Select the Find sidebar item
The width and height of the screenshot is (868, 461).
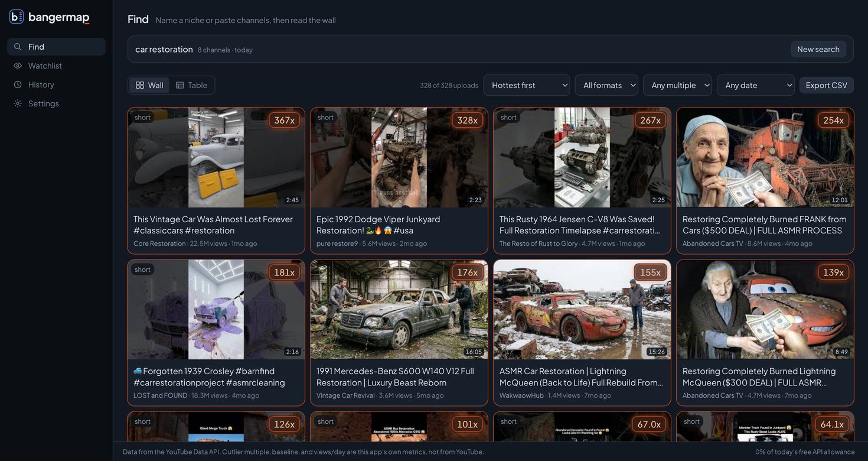point(56,47)
